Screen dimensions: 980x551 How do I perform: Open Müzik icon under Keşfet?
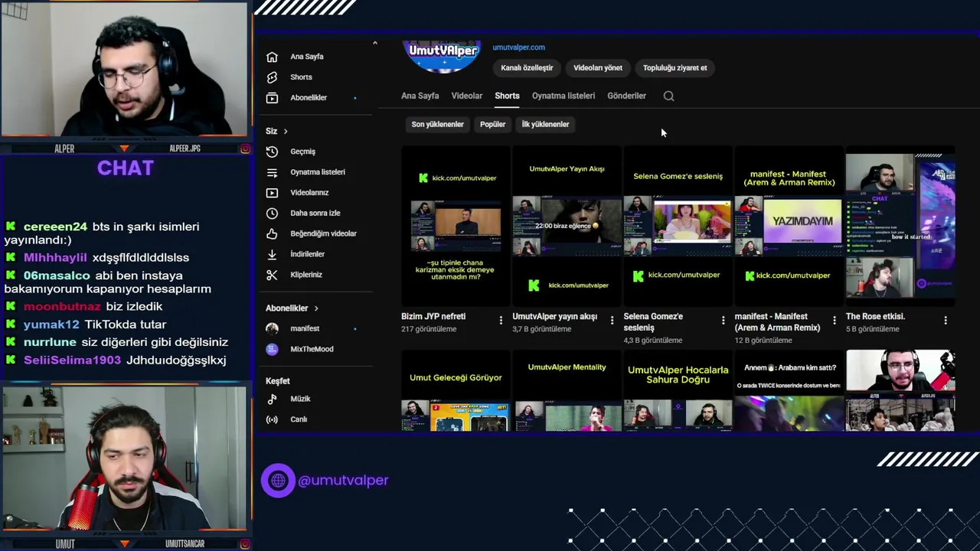(x=272, y=399)
